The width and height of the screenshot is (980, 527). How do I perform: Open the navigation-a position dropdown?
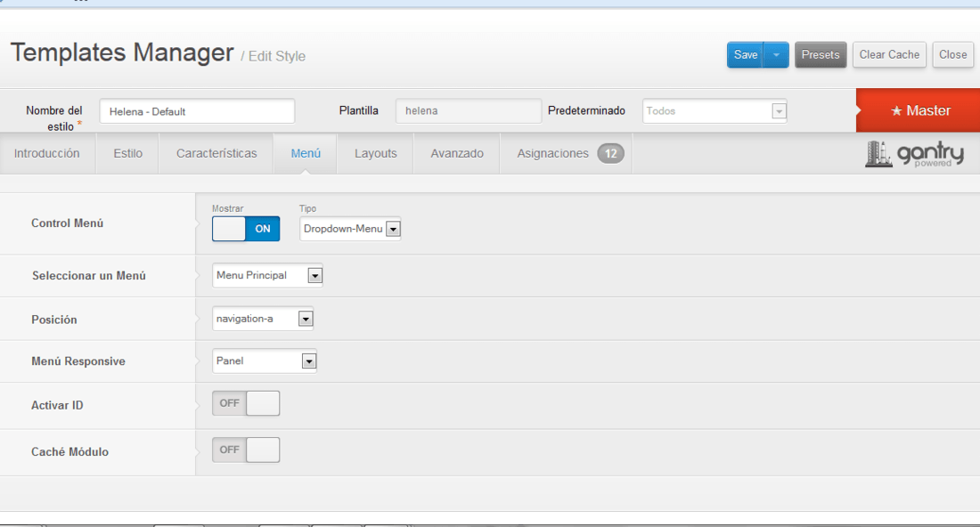(263, 319)
